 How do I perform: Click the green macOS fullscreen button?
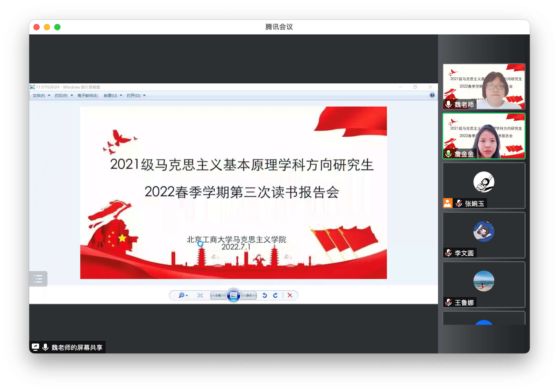click(57, 27)
